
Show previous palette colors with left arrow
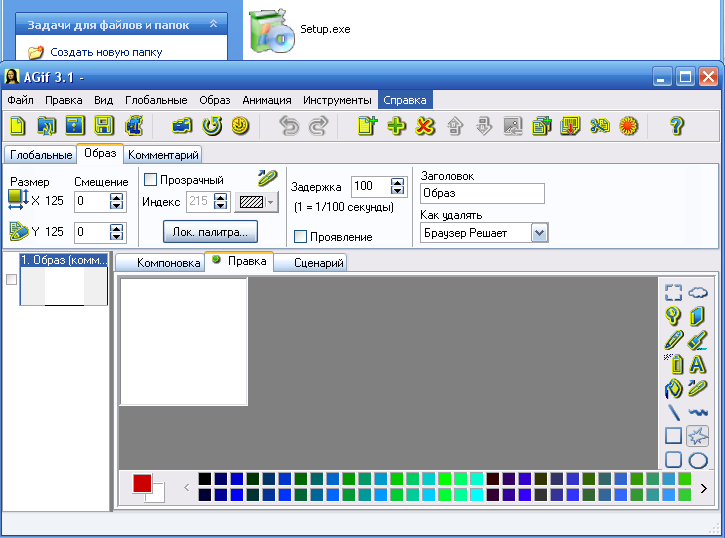(x=187, y=487)
